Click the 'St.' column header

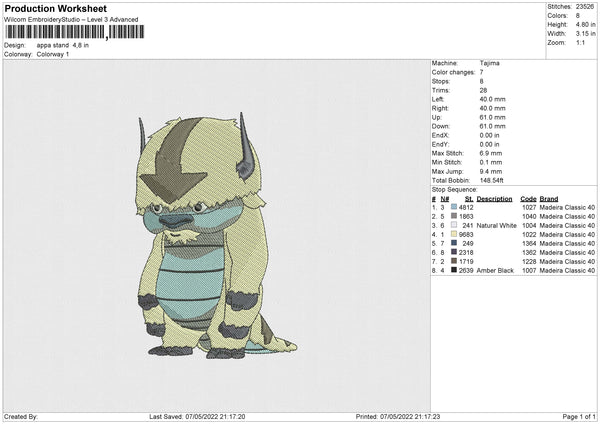pyautogui.click(x=469, y=199)
